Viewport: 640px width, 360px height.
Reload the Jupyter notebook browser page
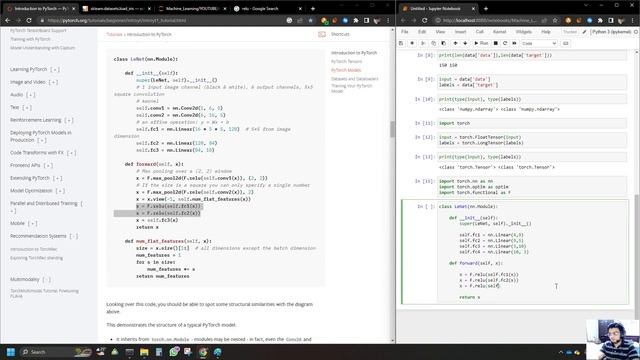click(x=424, y=20)
